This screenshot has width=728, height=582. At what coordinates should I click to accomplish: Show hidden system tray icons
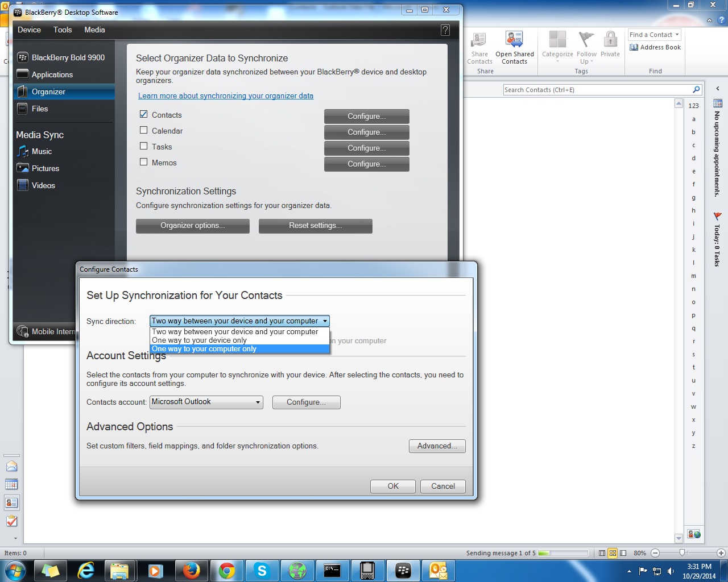click(x=629, y=571)
